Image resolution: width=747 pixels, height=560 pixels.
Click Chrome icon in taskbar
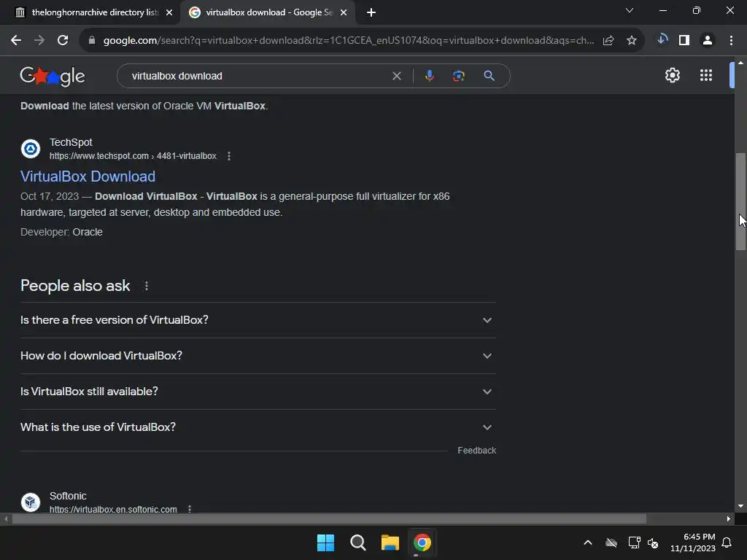point(422,542)
